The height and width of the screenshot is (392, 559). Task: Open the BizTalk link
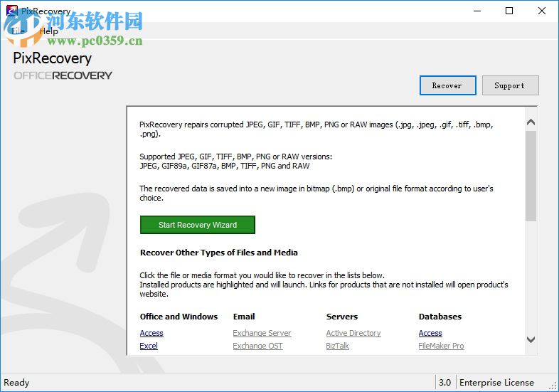[337, 346]
